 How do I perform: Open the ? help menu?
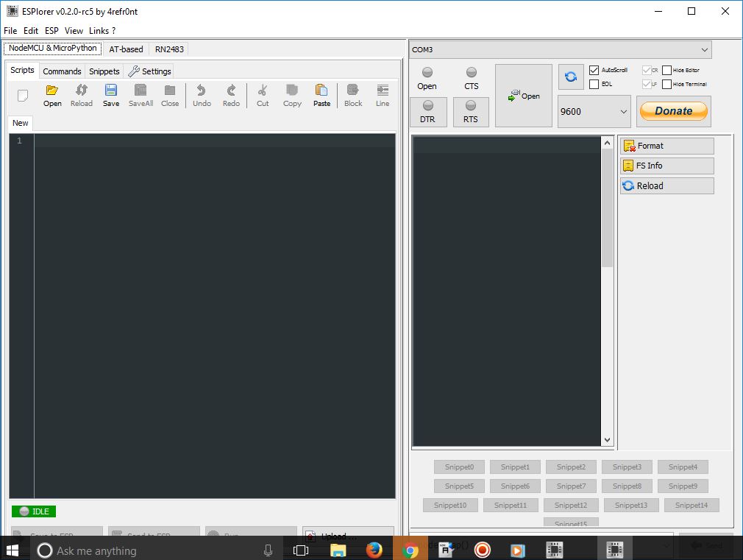[114, 31]
